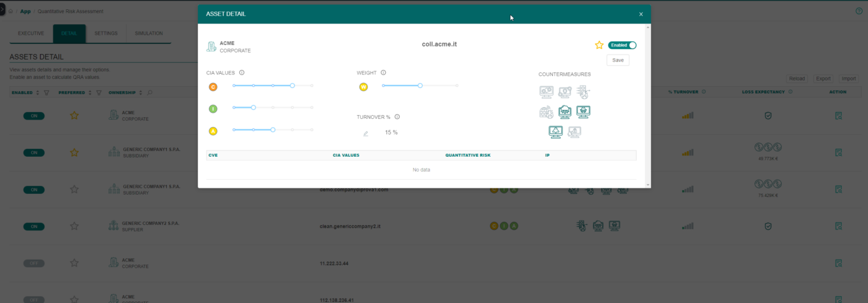Click the Reload button
The image size is (868, 303).
pyautogui.click(x=797, y=79)
